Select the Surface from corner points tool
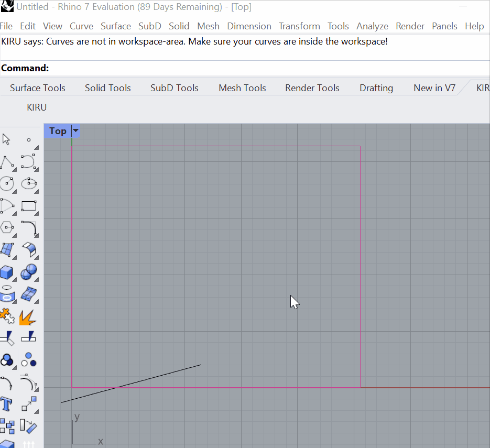Image resolution: width=490 pixels, height=448 pixels. (7, 250)
